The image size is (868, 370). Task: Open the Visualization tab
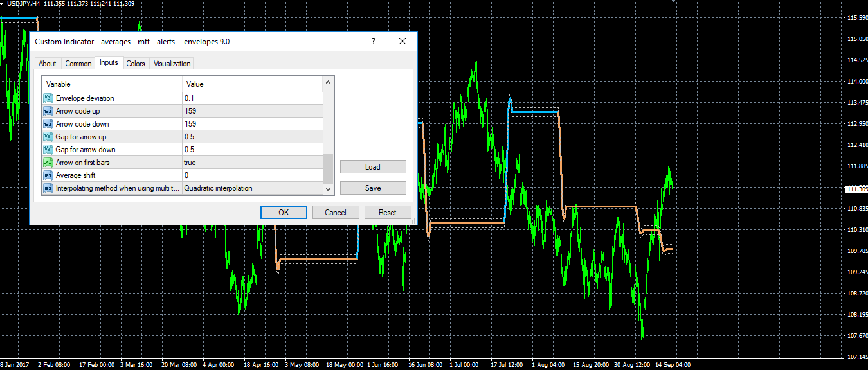tap(172, 64)
